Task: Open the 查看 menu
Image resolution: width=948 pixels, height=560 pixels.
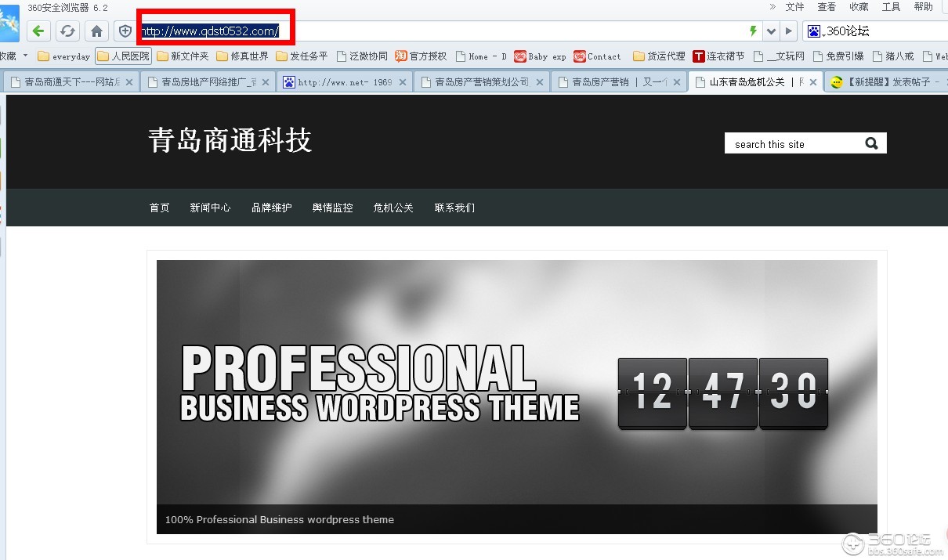Action: [827, 6]
